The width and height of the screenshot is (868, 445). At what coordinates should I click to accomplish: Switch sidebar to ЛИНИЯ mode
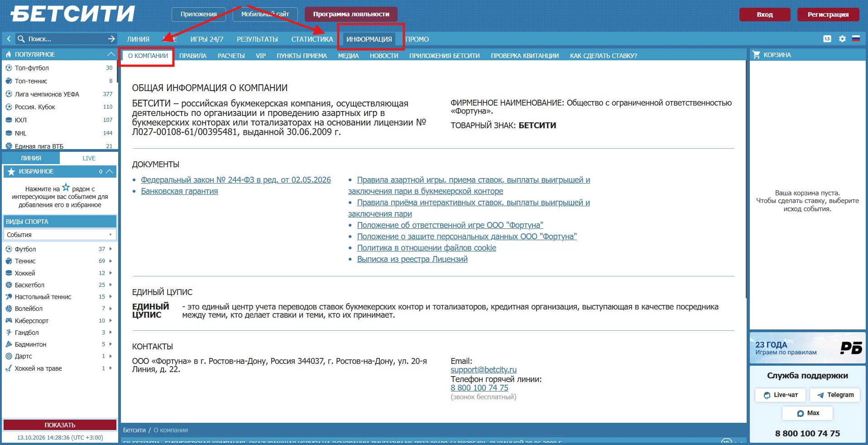tap(31, 158)
